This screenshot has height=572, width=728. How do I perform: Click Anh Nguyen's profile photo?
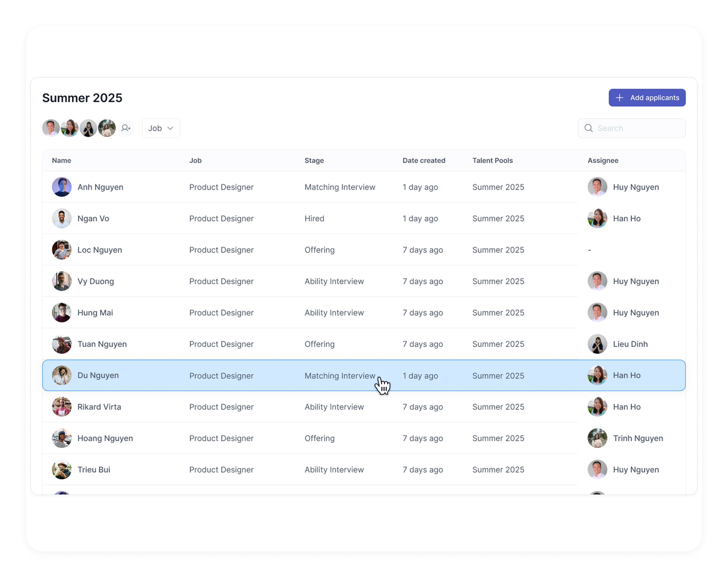coord(62,187)
